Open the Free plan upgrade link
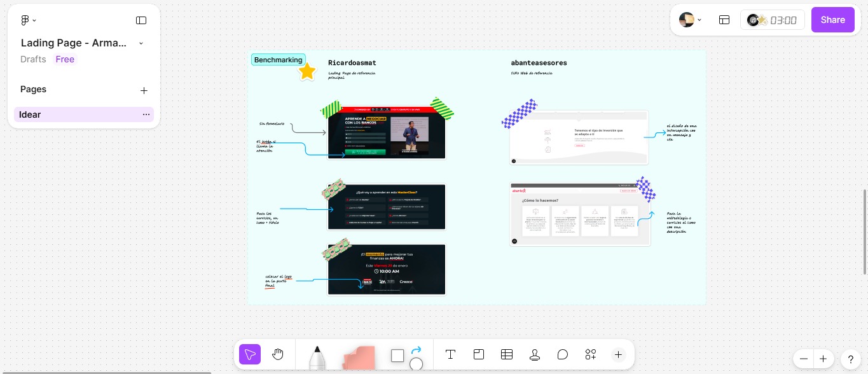Image resolution: width=868 pixels, height=374 pixels. coord(65,59)
